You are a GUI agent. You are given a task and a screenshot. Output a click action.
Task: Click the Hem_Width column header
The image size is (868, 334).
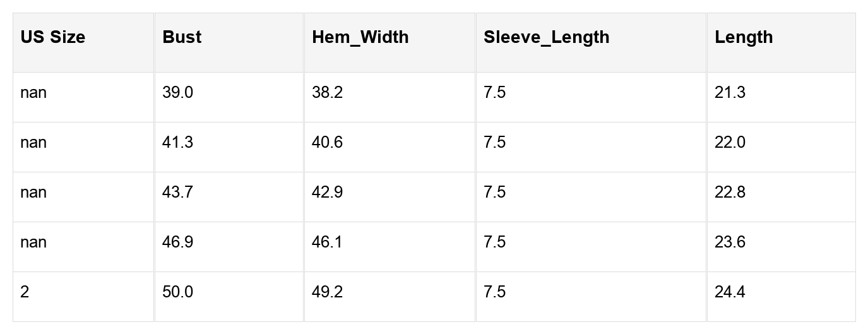point(360,37)
